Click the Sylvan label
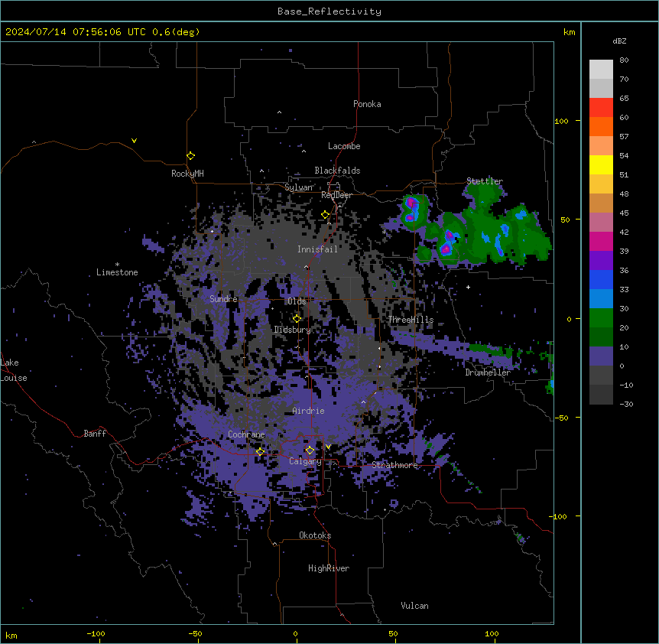 [299, 187]
